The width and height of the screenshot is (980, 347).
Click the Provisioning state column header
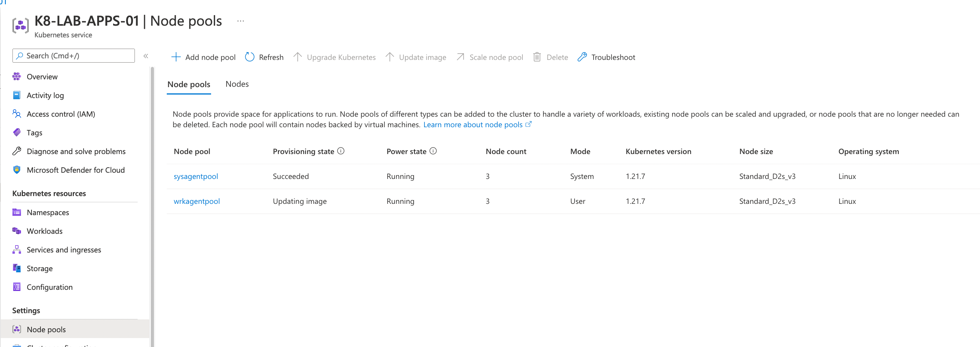click(304, 151)
